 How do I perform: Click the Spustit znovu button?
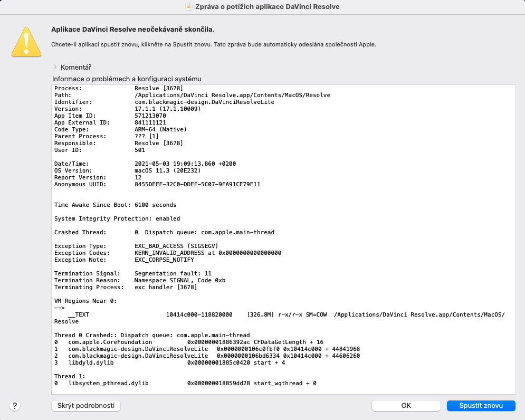481,405
